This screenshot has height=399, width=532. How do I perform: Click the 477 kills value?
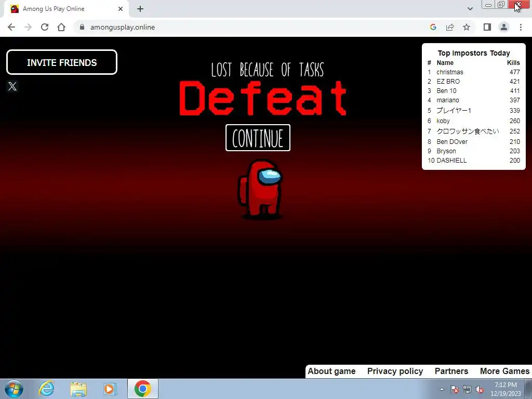[x=515, y=72]
